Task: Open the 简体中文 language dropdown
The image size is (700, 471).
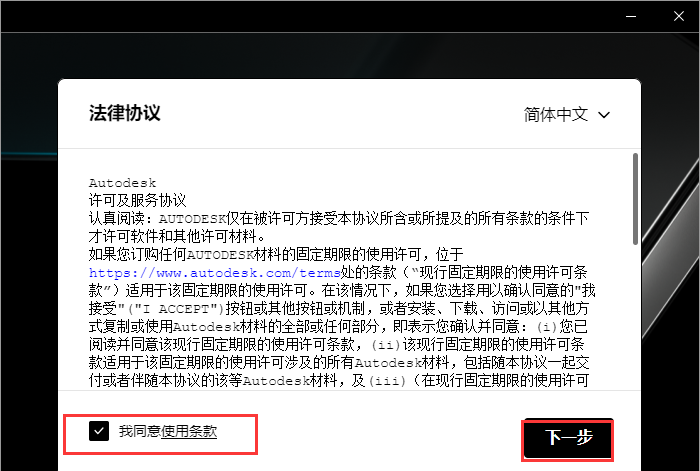Action: 567,115
